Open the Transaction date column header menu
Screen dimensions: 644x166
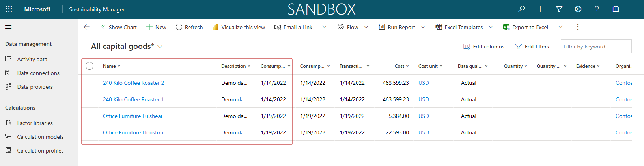pos(355,66)
